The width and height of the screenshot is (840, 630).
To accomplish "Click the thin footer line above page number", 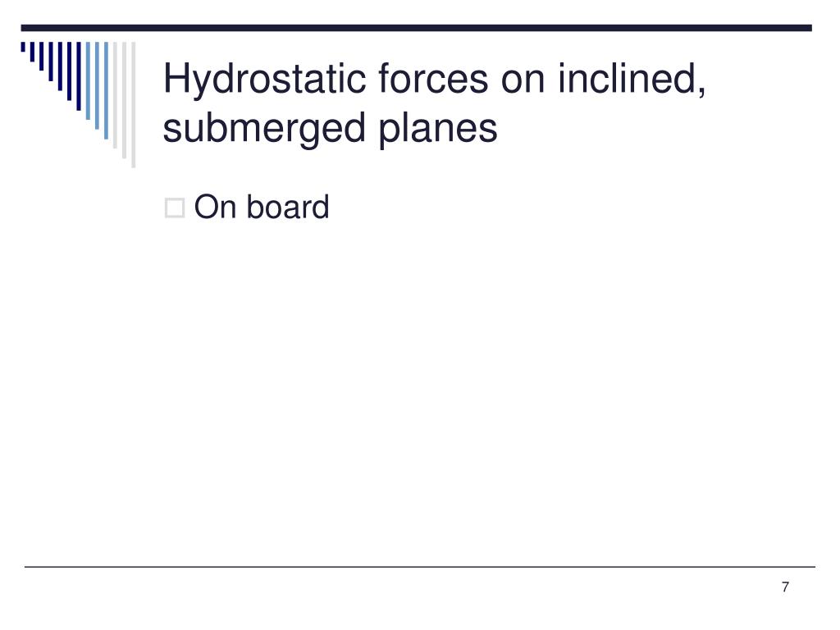I will pos(419,566).
